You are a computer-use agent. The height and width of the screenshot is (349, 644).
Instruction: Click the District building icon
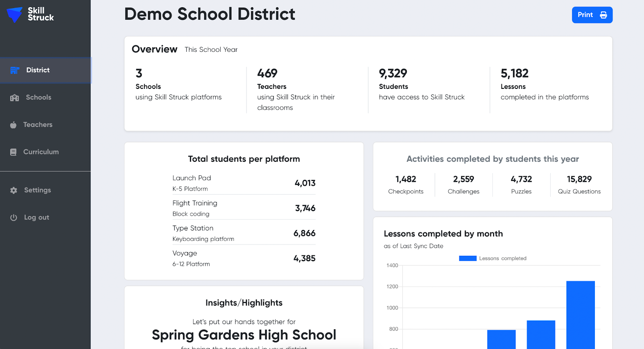click(x=15, y=70)
